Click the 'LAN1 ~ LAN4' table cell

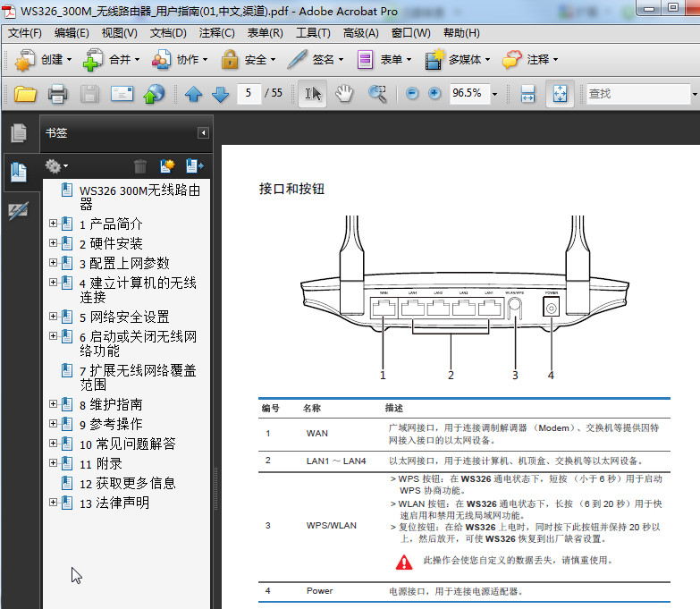pos(336,461)
